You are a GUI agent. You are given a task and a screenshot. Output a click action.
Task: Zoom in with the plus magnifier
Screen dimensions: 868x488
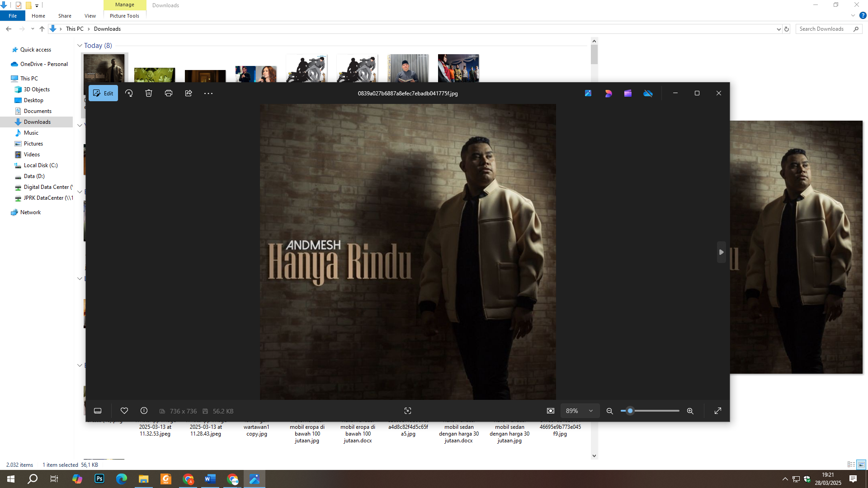tap(690, 411)
